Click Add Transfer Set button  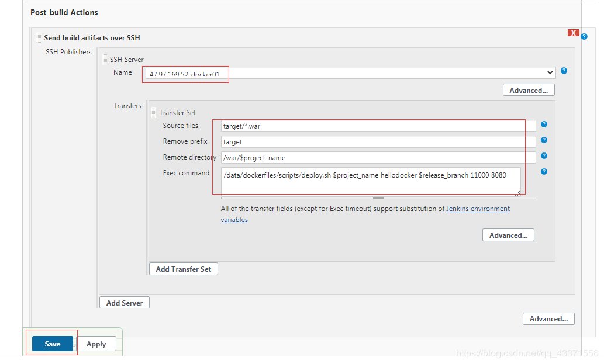tap(184, 269)
